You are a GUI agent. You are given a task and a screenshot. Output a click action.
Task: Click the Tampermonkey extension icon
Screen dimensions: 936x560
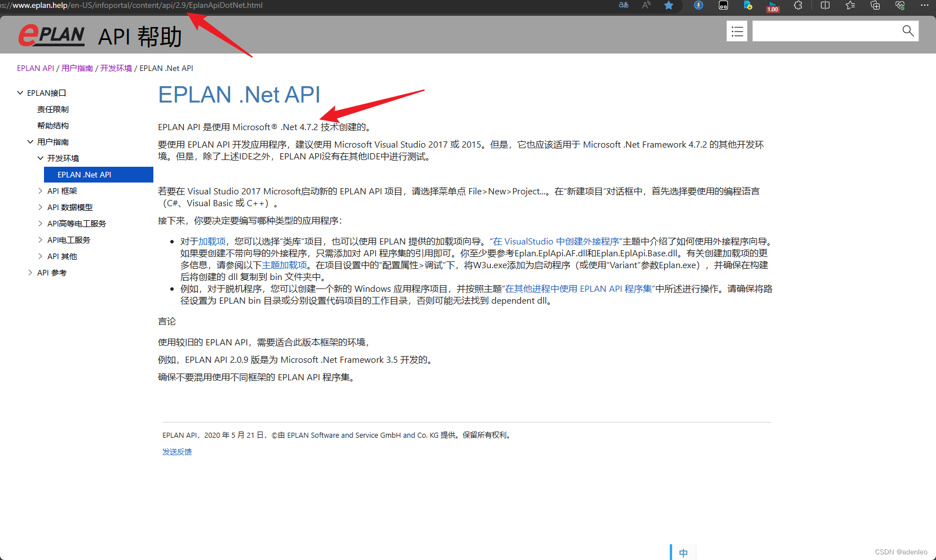[x=723, y=5]
